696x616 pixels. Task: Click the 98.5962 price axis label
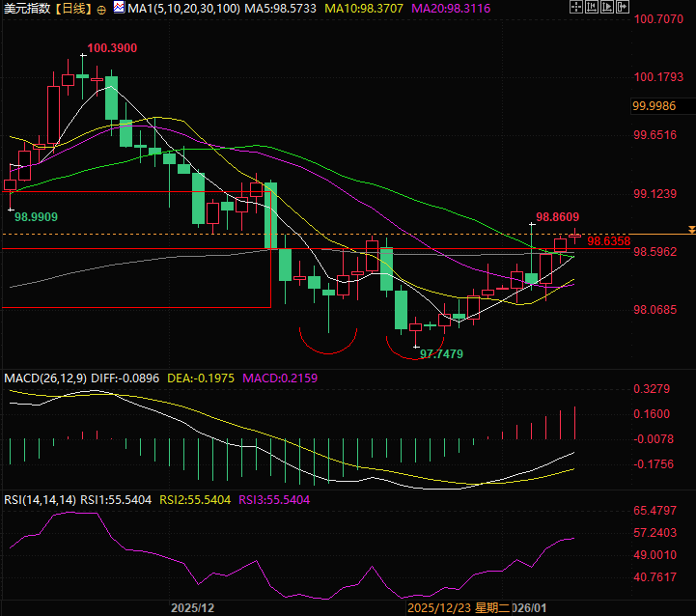click(655, 252)
